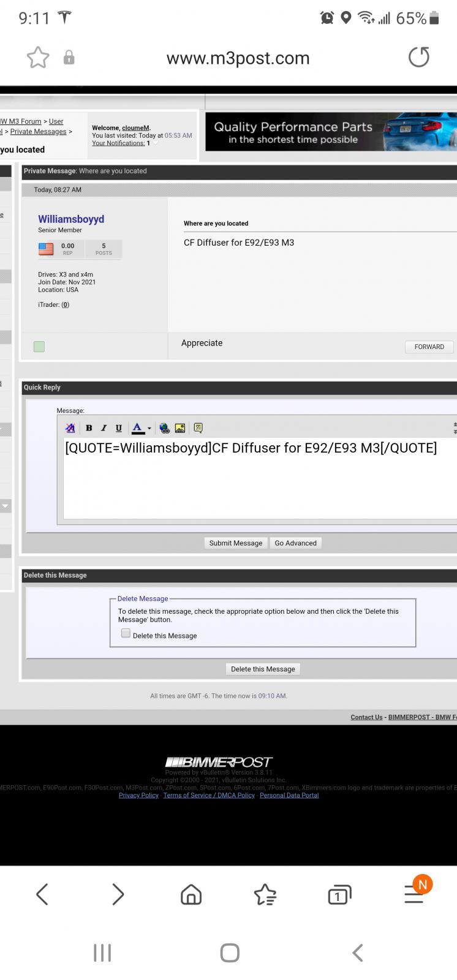Click the green online status square

click(39, 347)
